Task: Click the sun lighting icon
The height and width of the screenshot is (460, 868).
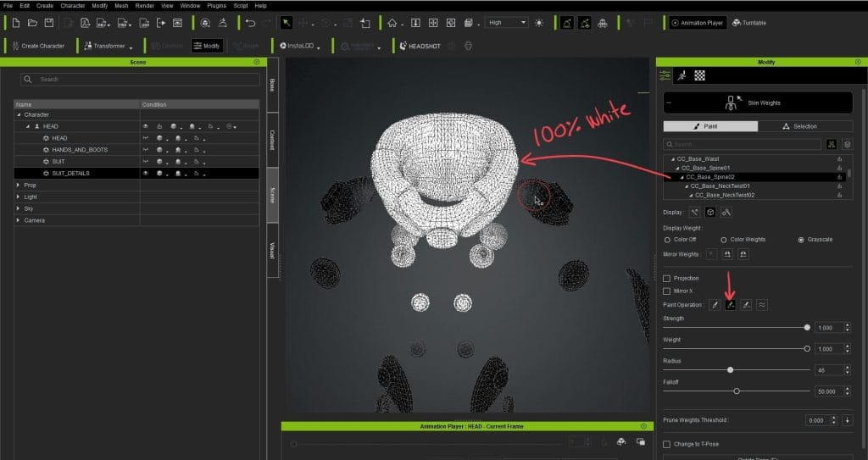Action: (539, 23)
